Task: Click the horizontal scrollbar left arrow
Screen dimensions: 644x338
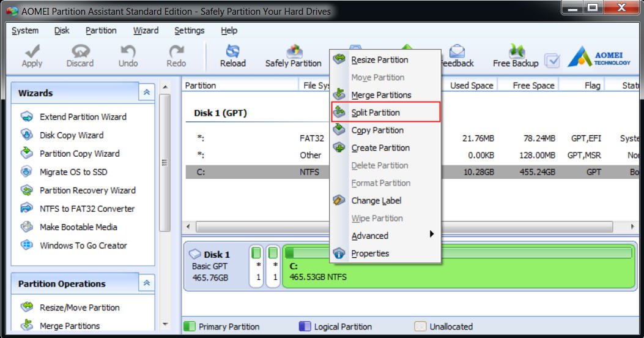Action: pyautogui.click(x=188, y=227)
